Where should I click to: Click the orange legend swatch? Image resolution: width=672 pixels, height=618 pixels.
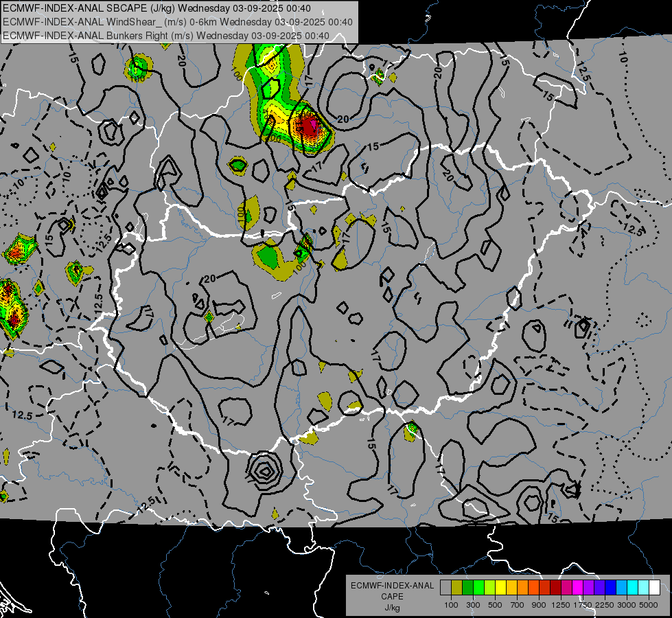522,587
